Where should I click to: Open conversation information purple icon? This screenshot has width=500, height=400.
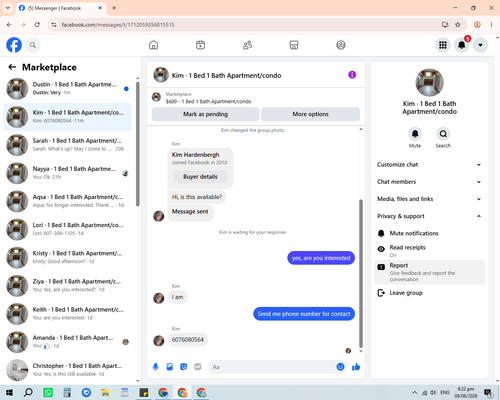pos(352,75)
